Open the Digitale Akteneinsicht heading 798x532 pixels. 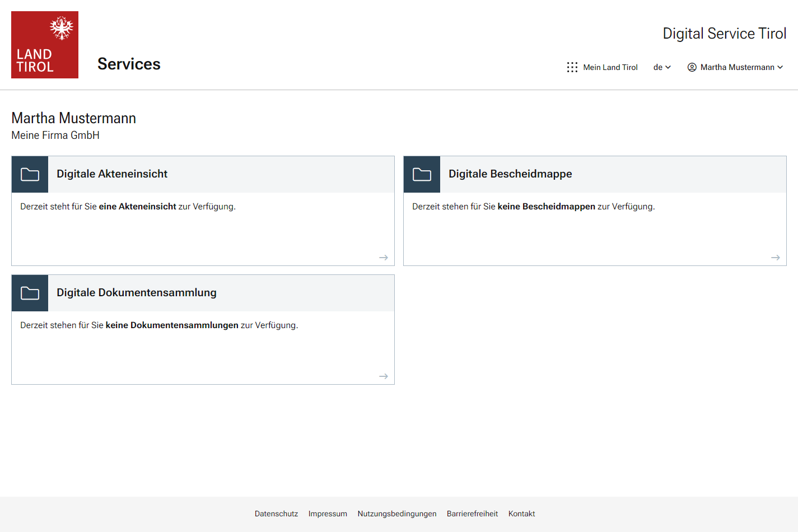(112, 174)
